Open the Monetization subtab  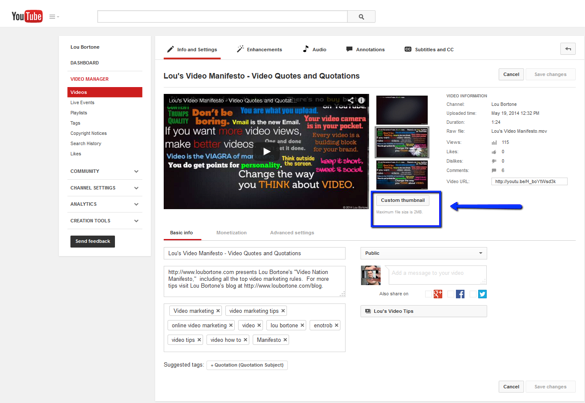point(232,233)
